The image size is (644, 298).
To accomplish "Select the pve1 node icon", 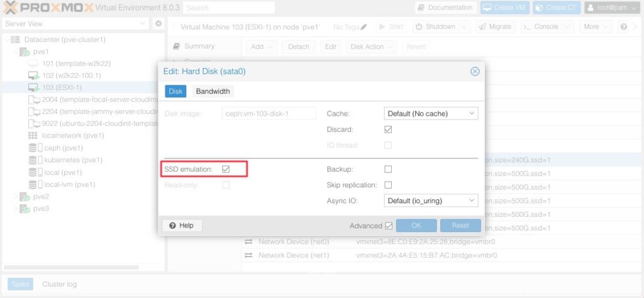I will pyautogui.click(x=25, y=52).
